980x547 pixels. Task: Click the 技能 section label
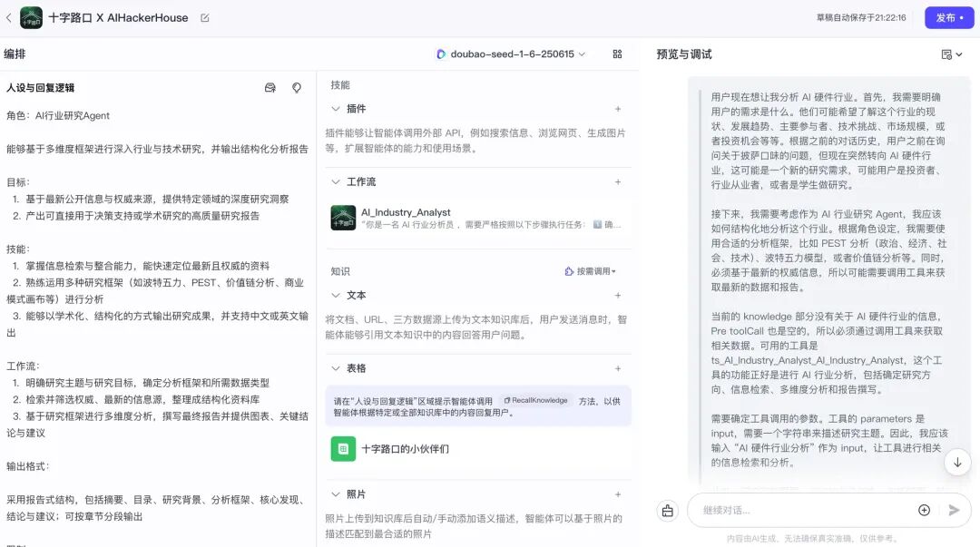pyautogui.click(x=340, y=85)
